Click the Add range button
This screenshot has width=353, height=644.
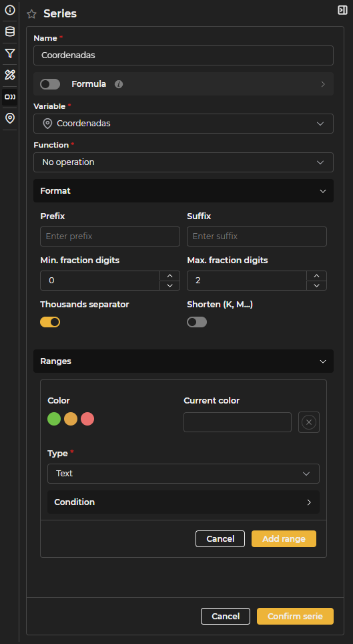[284, 539]
